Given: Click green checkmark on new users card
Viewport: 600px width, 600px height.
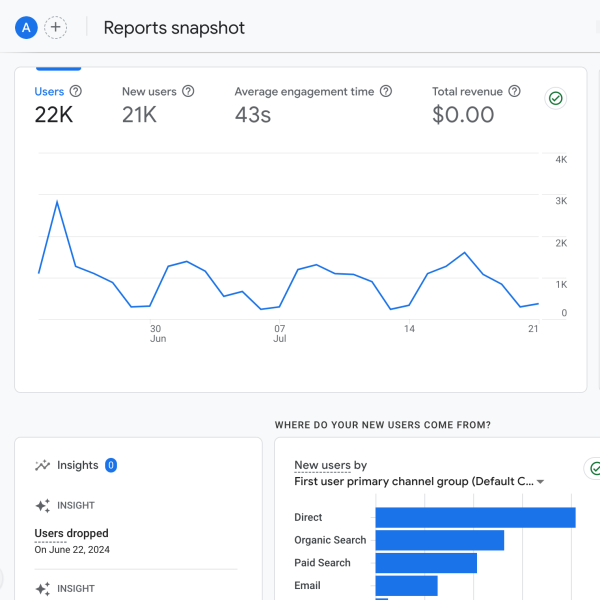Looking at the screenshot, I should pos(594,468).
